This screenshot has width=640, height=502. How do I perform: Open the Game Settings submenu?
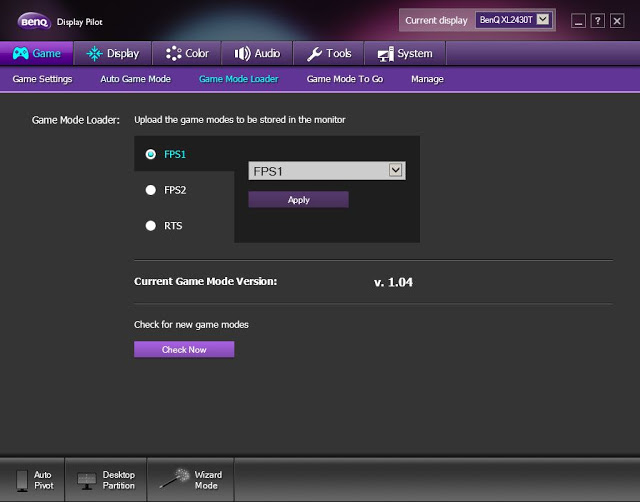(x=42, y=79)
